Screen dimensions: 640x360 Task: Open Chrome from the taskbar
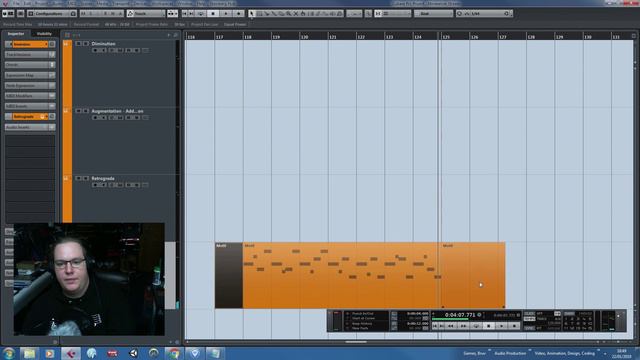point(174,353)
